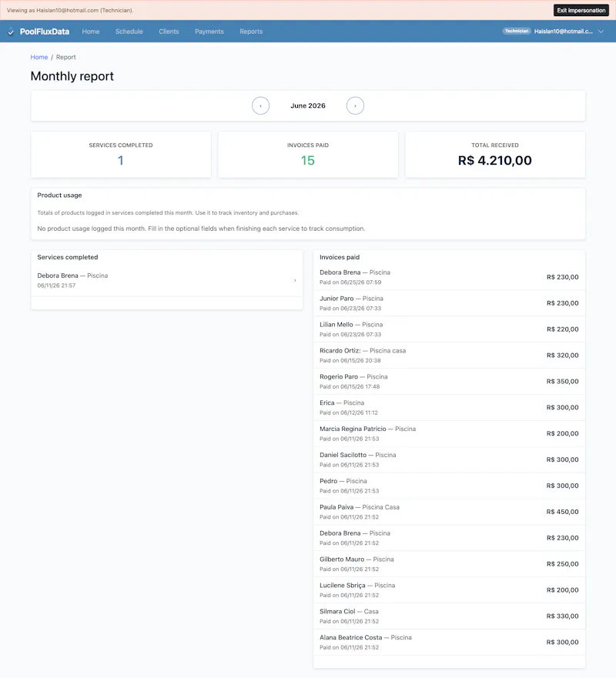Select Gilberto Mauro invoice row

click(x=449, y=564)
